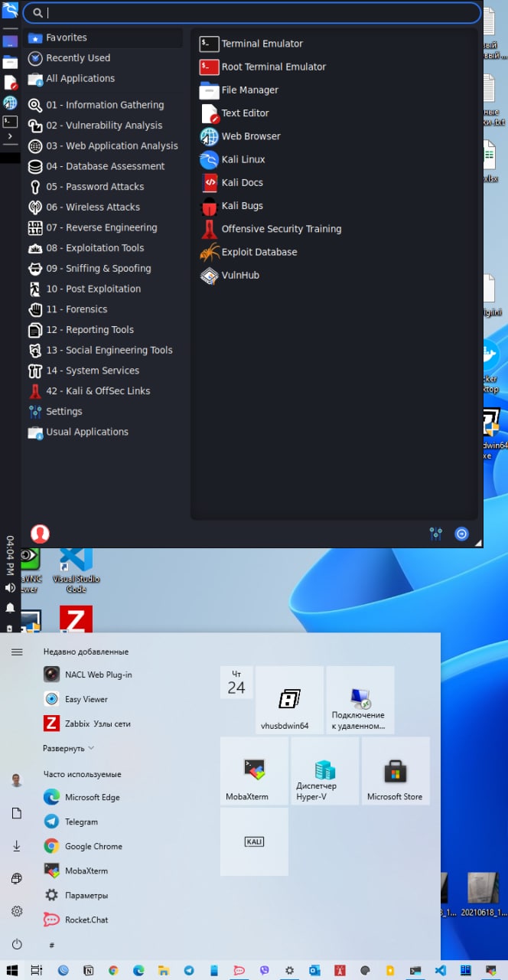Open Notion from Windows taskbar

tap(88, 970)
